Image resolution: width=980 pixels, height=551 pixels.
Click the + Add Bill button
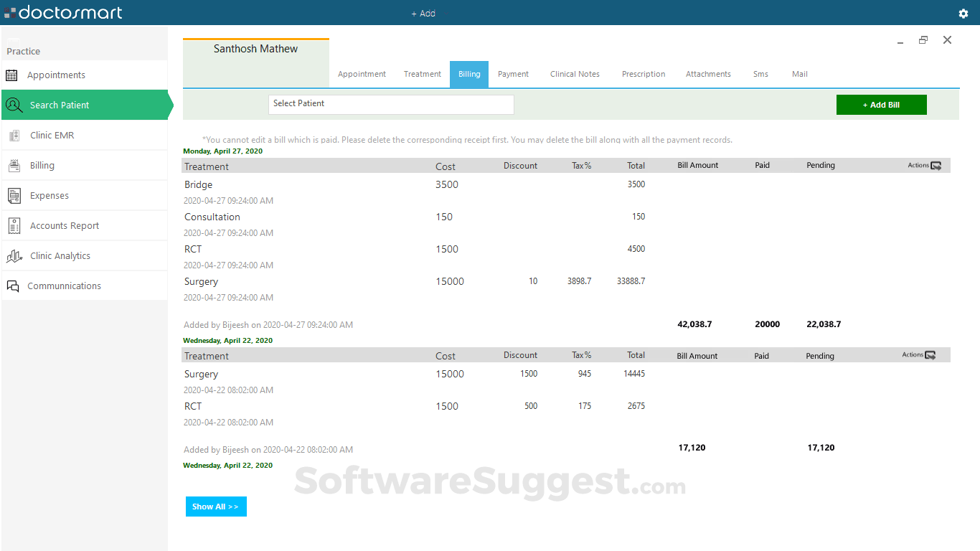click(881, 104)
